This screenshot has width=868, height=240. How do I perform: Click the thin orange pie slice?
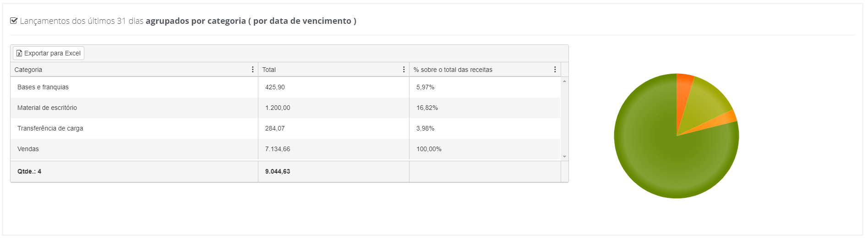coord(724,119)
